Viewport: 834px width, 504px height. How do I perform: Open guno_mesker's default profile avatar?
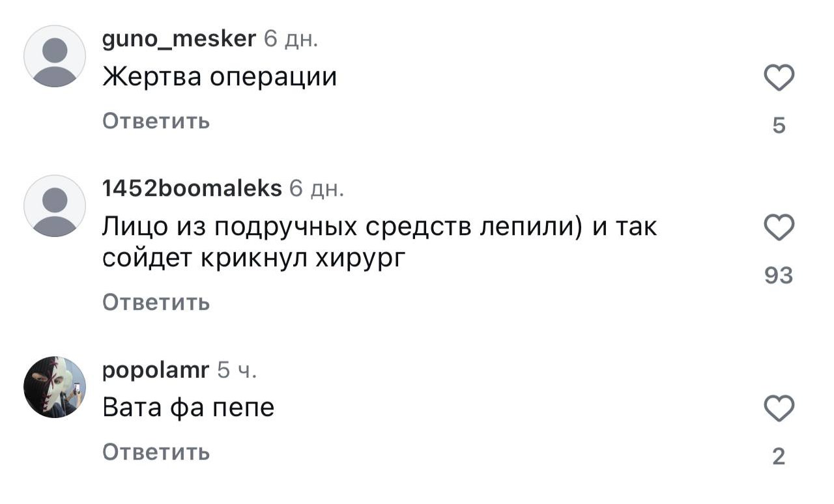55,56
